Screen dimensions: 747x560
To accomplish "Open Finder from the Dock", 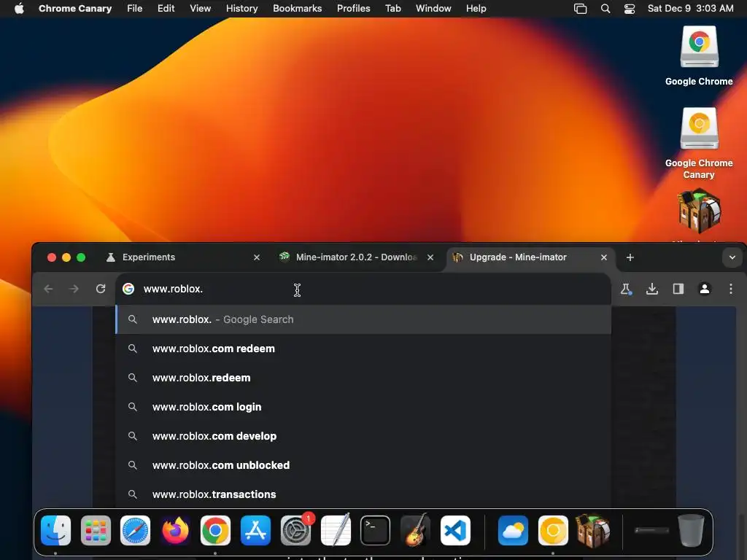I will pyautogui.click(x=55, y=530).
